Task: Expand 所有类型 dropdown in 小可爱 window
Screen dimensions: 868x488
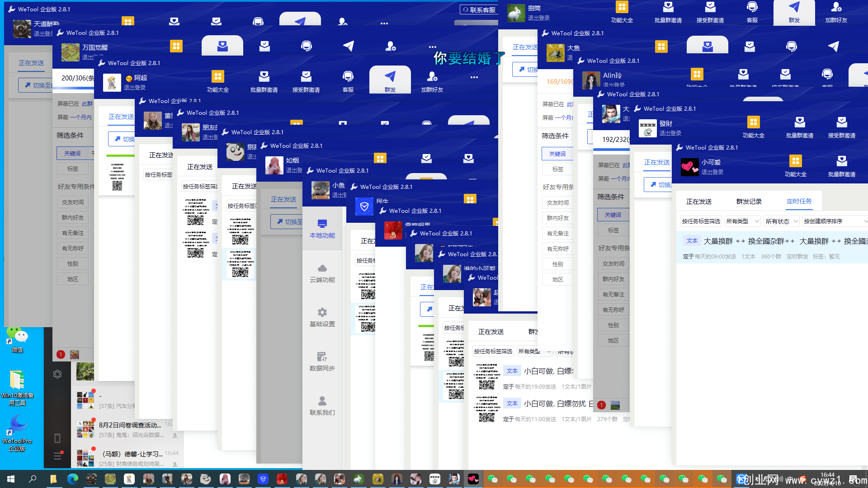Action: tap(742, 221)
